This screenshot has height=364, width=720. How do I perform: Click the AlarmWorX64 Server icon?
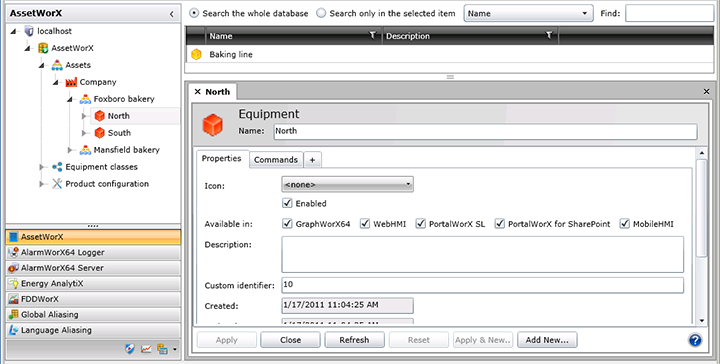pos(13,268)
